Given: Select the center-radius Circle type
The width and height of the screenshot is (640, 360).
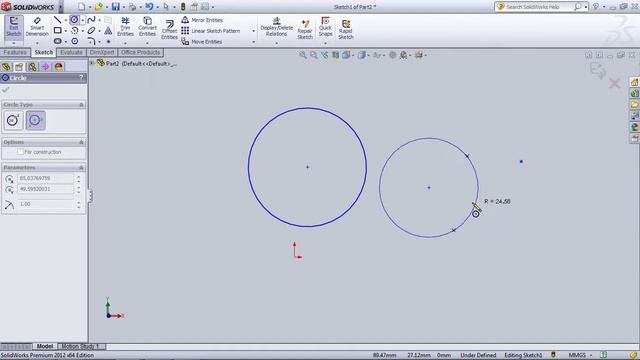Looking at the screenshot, I should tap(13, 120).
